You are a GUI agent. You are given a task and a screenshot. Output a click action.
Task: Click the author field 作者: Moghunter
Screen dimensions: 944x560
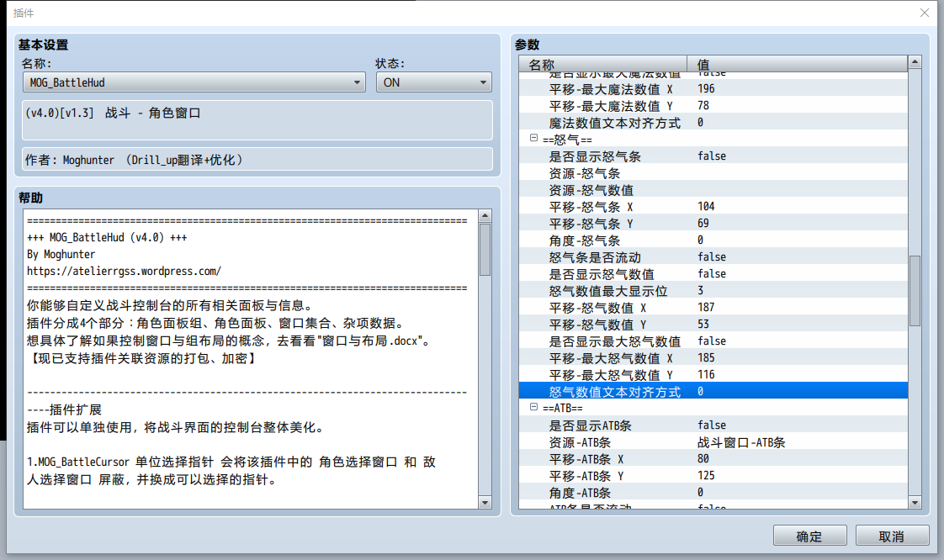(257, 160)
